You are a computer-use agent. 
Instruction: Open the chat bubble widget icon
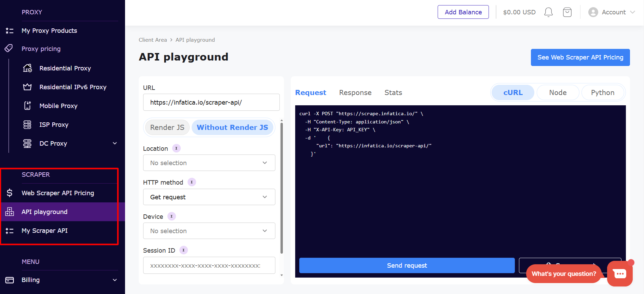[x=620, y=273]
